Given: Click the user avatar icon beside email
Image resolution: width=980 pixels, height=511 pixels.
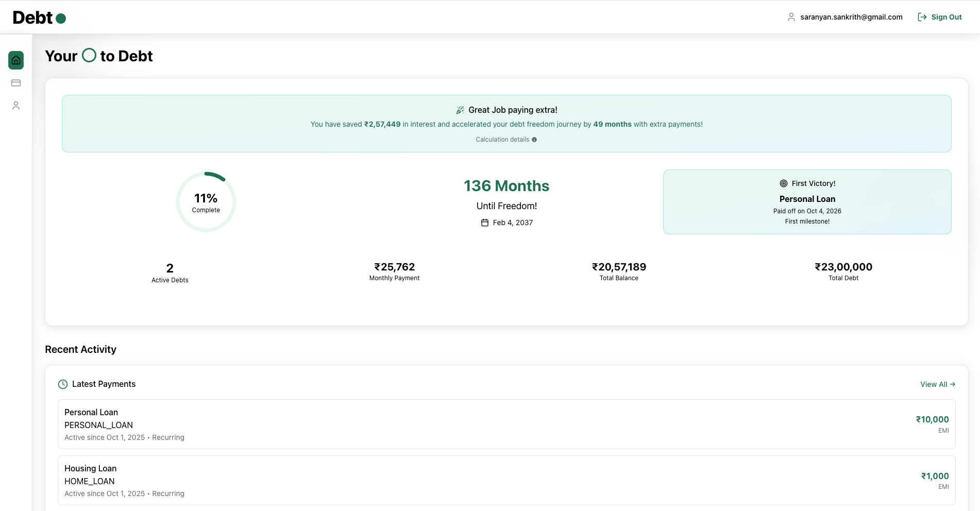Looking at the screenshot, I should (x=791, y=17).
